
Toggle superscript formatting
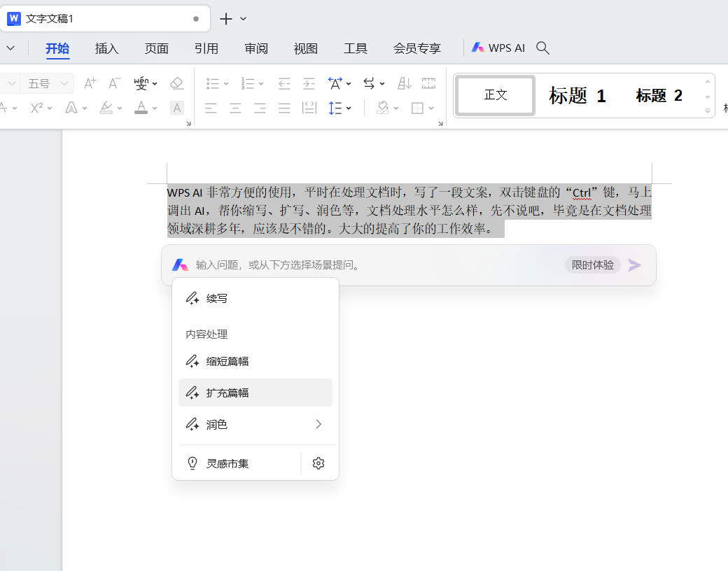[37, 108]
